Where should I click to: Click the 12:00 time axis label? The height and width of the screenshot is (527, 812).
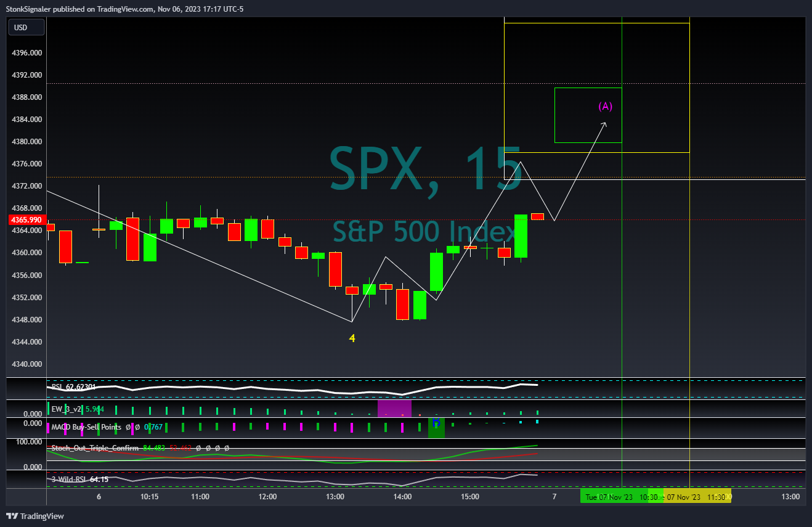[267, 496]
